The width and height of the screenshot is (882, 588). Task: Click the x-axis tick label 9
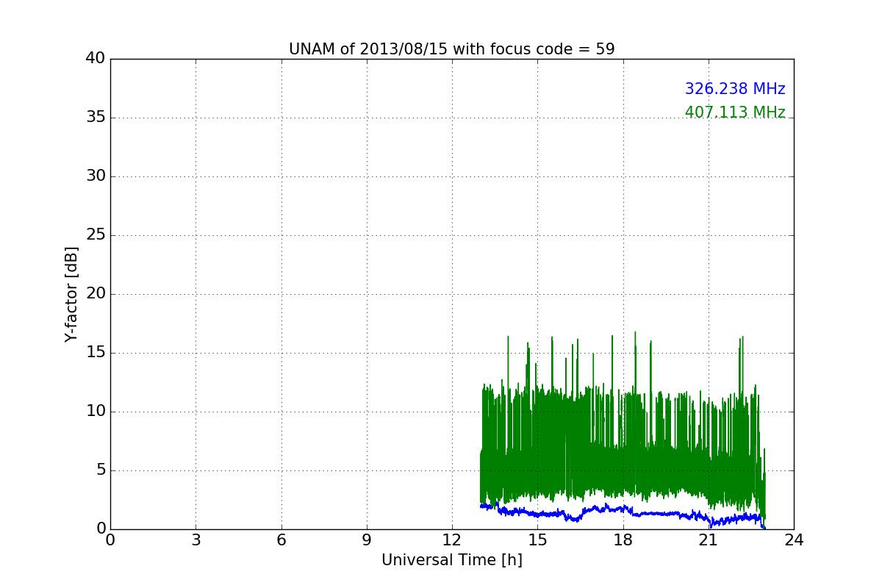tap(367, 540)
